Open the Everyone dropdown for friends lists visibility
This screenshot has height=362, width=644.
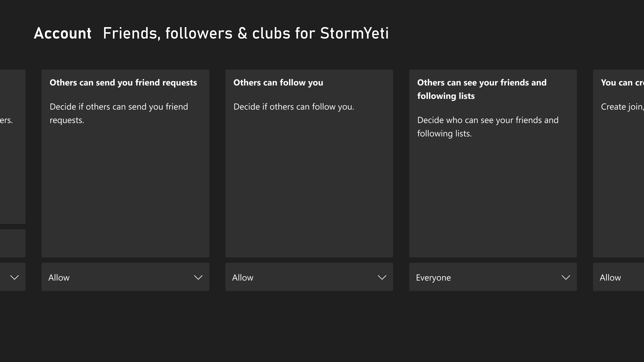(x=493, y=277)
